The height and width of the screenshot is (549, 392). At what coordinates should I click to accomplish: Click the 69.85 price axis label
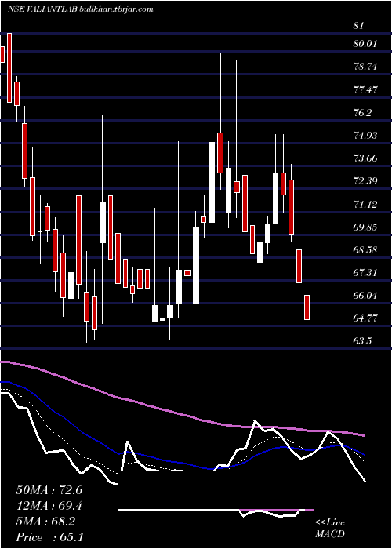(x=365, y=227)
